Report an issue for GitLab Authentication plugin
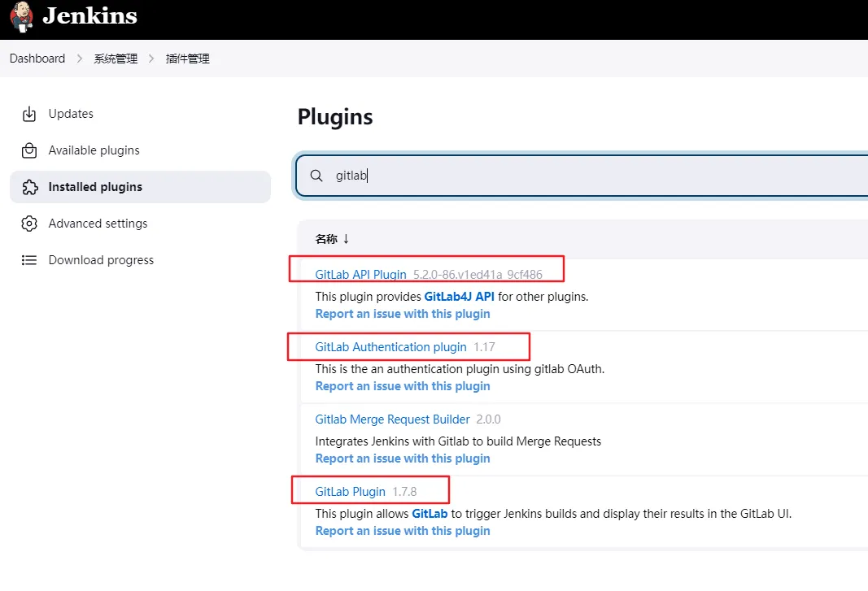Image resolution: width=868 pixels, height=591 pixels. (x=403, y=386)
